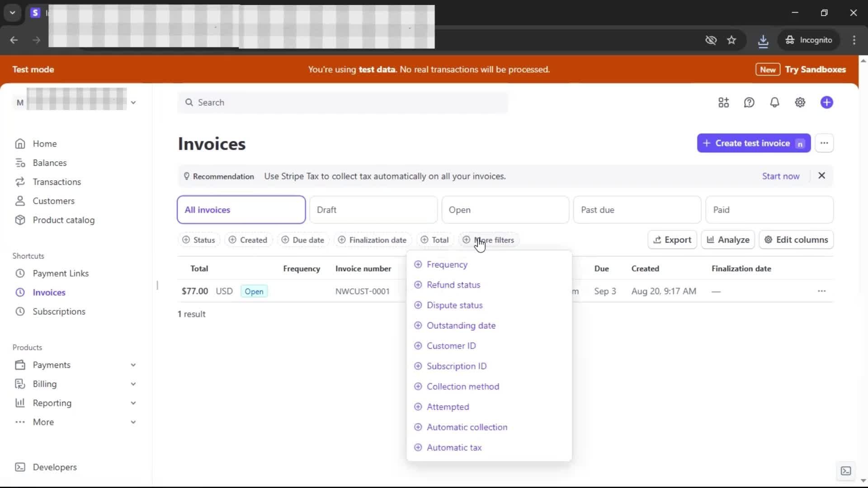
Task: Open settings gear icon in header
Action: click(x=800, y=103)
